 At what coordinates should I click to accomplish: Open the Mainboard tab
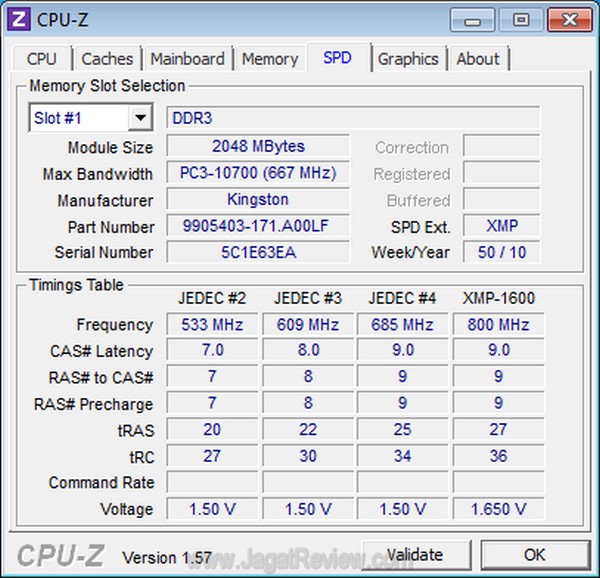(x=188, y=59)
